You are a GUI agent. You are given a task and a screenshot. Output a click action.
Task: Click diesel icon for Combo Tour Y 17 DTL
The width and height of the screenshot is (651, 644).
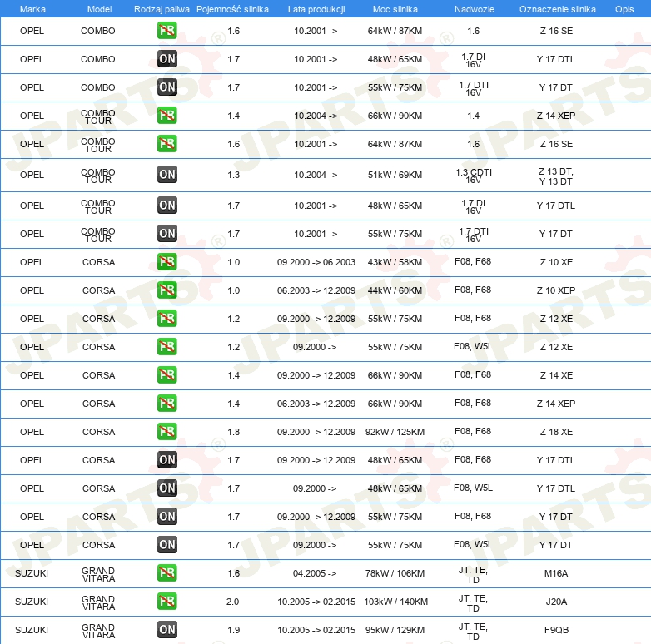(x=166, y=205)
